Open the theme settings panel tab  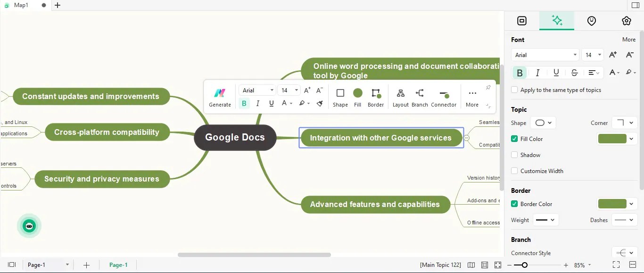point(626,21)
